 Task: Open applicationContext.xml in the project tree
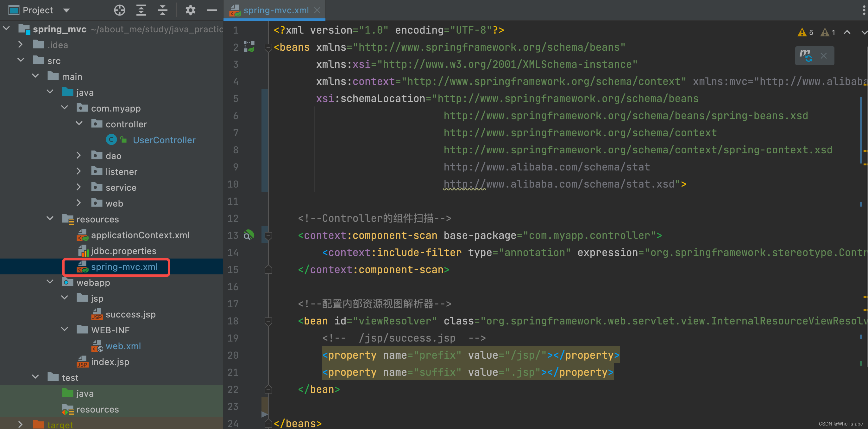tap(140, 235)
